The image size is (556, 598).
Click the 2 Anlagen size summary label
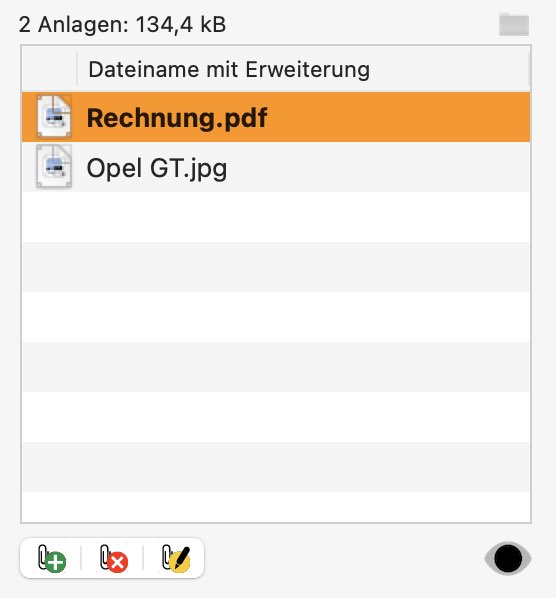click(122, 25)
